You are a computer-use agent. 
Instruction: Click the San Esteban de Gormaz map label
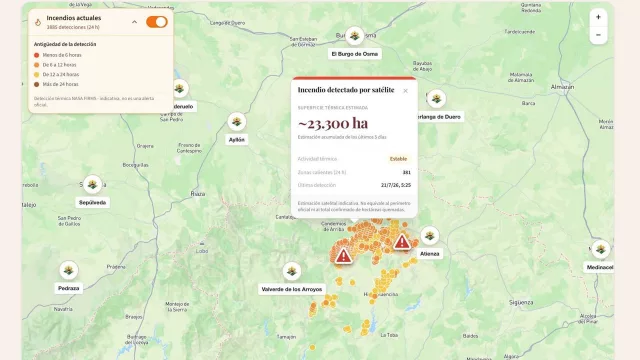(303, 42)
